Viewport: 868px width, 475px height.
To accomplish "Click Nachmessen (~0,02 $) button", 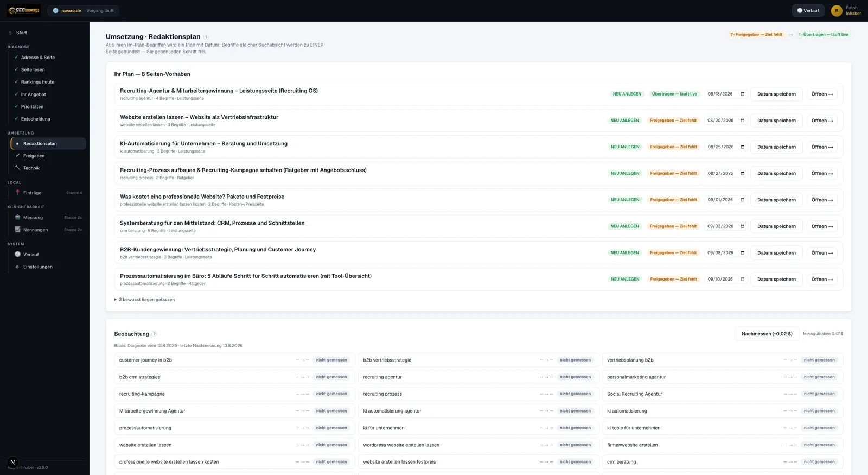I will click(x=767, y=334).
